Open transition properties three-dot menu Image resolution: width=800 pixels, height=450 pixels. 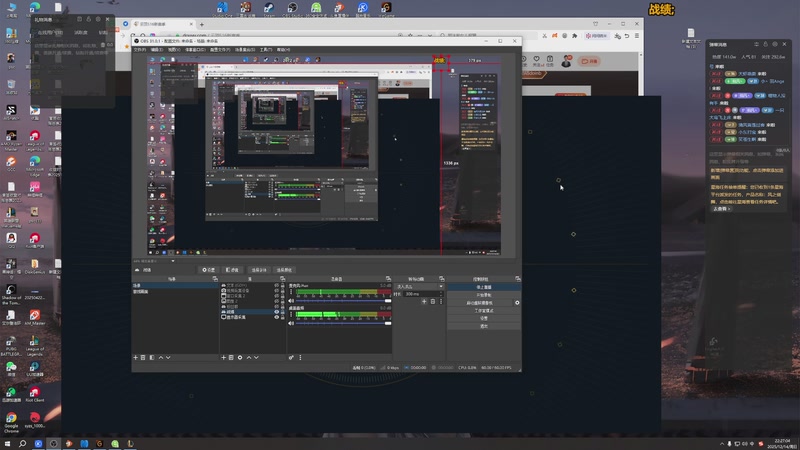tap(441, 302)
